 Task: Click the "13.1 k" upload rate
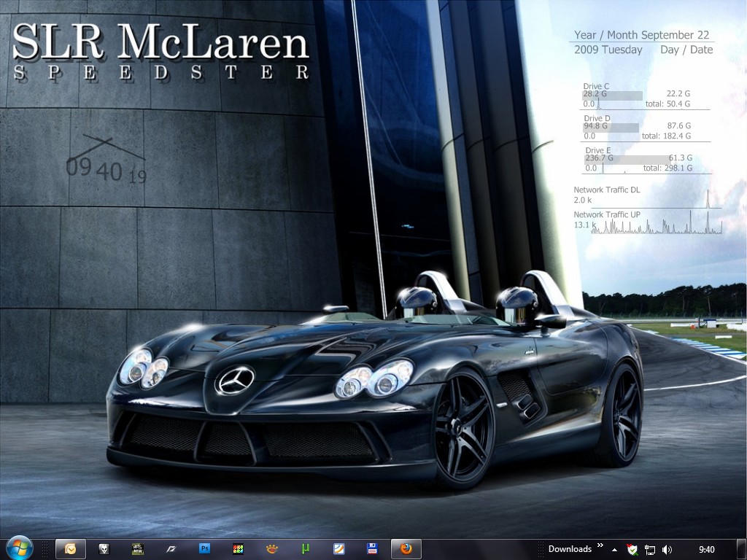[x=585, y=225]
